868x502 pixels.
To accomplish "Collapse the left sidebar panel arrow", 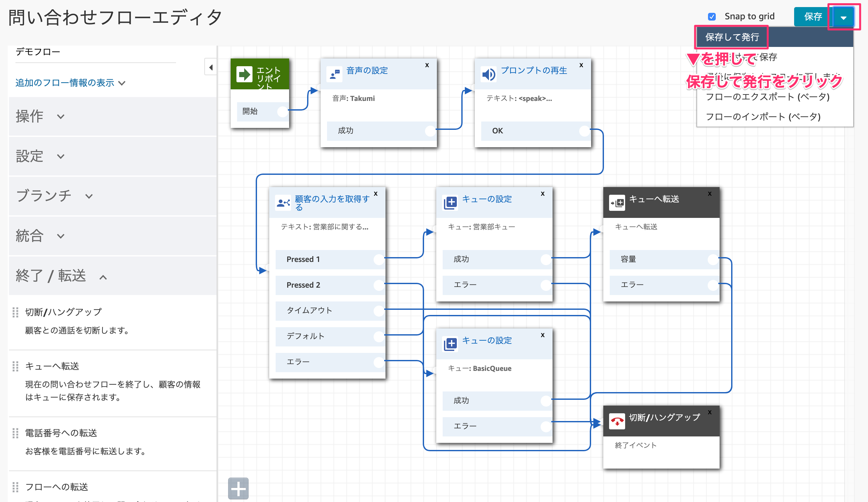I will tap(210, 67).
